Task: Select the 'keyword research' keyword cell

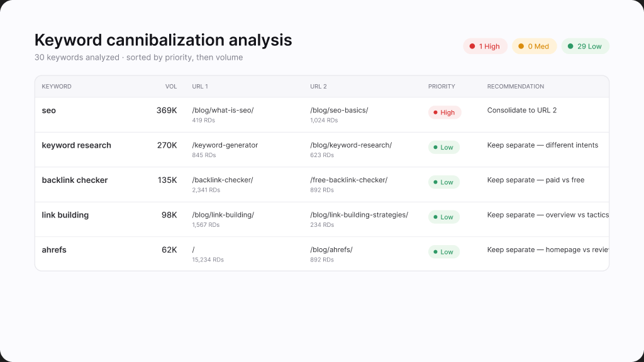Action: (x=76, y=145)
